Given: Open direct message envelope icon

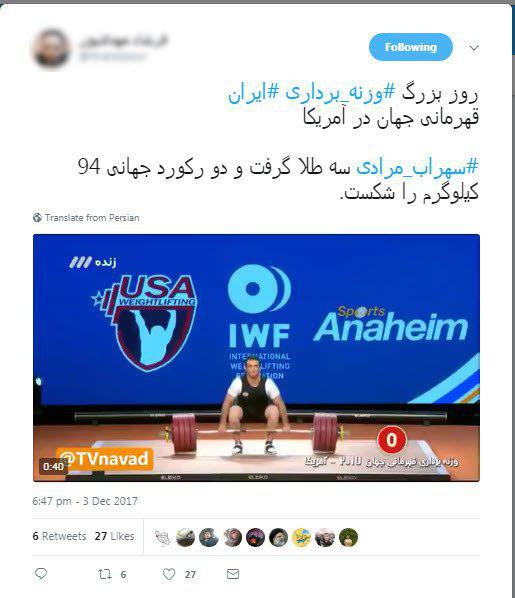Looking at the screenshot, I should 233,574.
